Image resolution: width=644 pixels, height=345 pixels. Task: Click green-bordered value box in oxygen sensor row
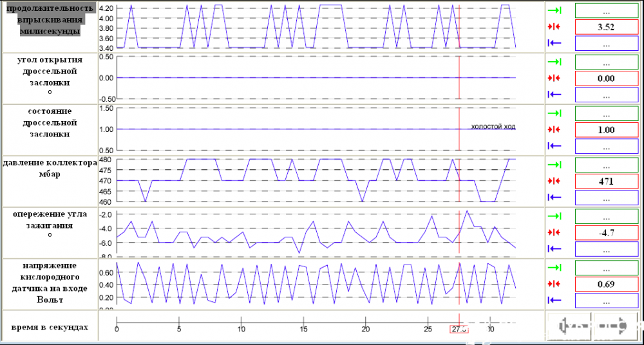point(606,268)
